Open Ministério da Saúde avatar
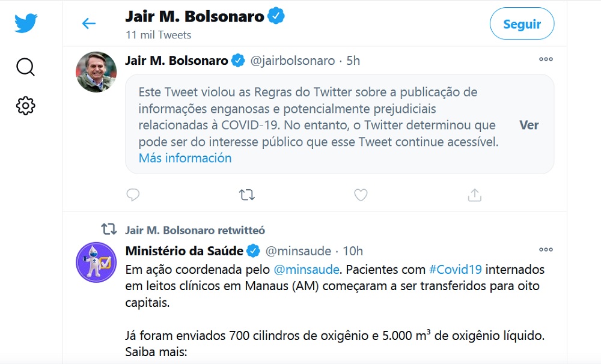Viewport: 601px width, 364px height. [x=96, y=262]
